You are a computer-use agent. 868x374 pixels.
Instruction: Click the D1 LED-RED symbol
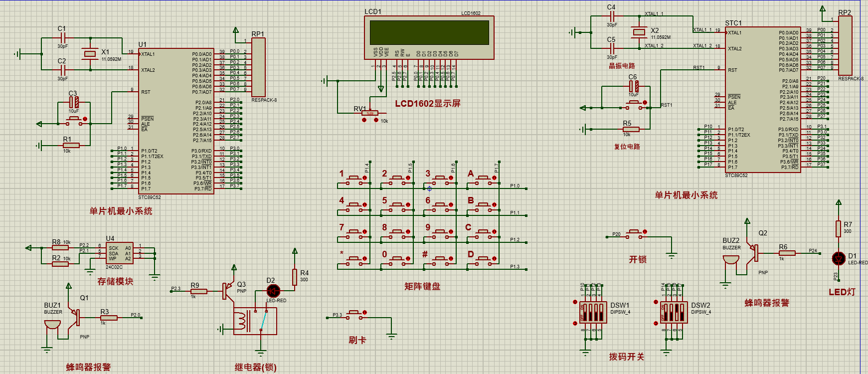coord(839,258)
